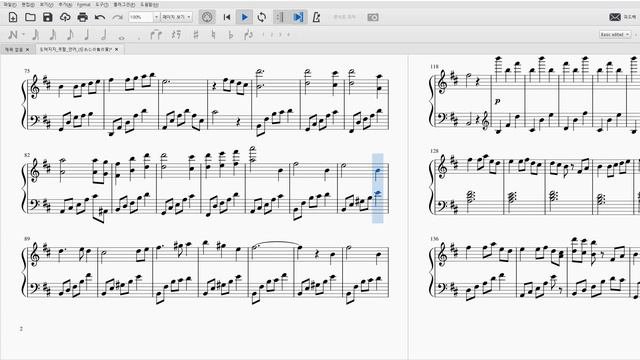Open a score using the folder icon
640x360 pixels.
click(x=30, y=17)
